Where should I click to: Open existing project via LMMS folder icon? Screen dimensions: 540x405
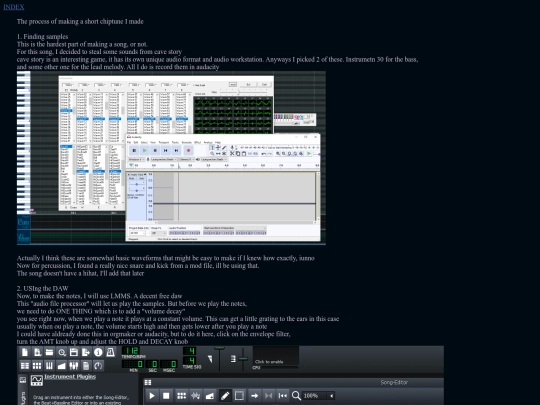tap(50, 352)
